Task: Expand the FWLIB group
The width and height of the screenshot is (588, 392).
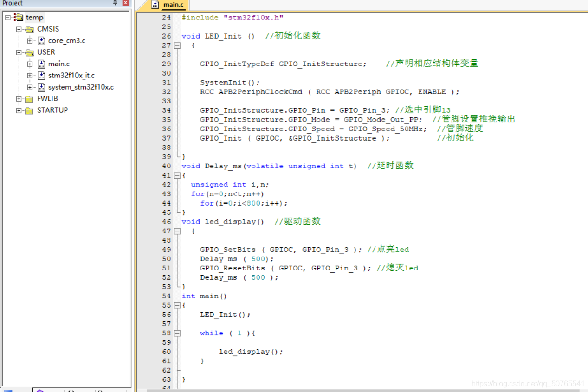Action: click(x=19, y=99)
